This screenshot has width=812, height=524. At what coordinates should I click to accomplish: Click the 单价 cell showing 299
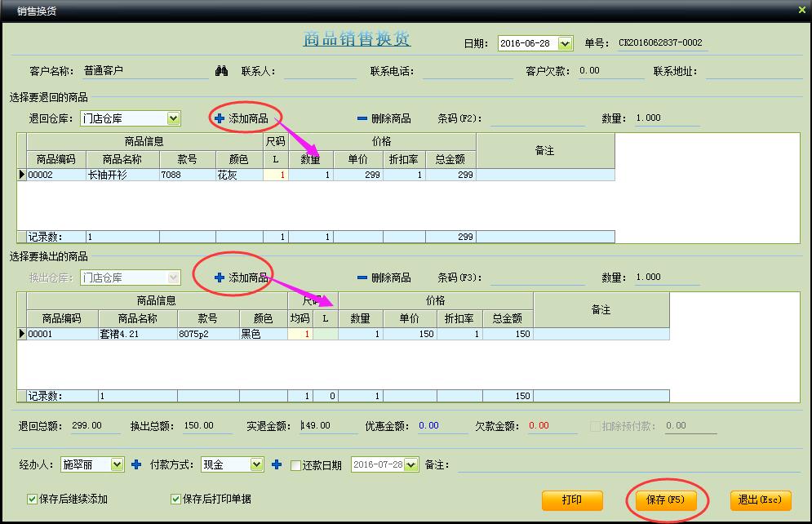(x=357, y=175)
